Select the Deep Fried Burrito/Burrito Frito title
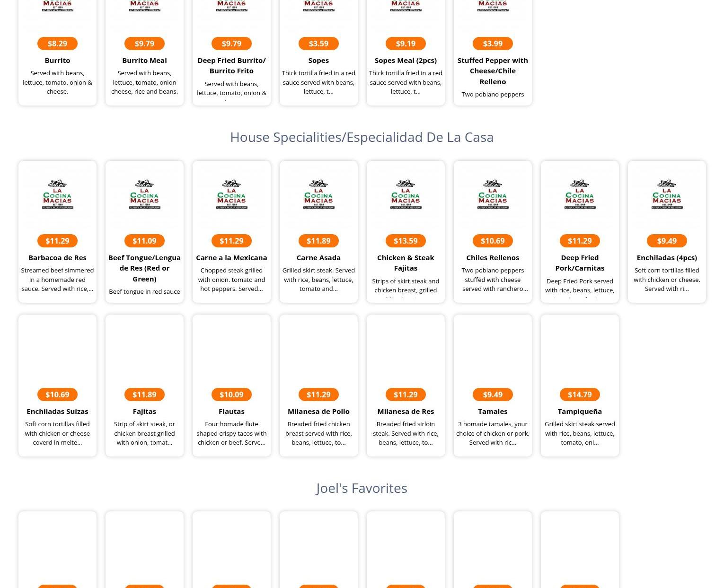Image resolution: width=724 pixels, height=588 pixels. coord(231,66)
